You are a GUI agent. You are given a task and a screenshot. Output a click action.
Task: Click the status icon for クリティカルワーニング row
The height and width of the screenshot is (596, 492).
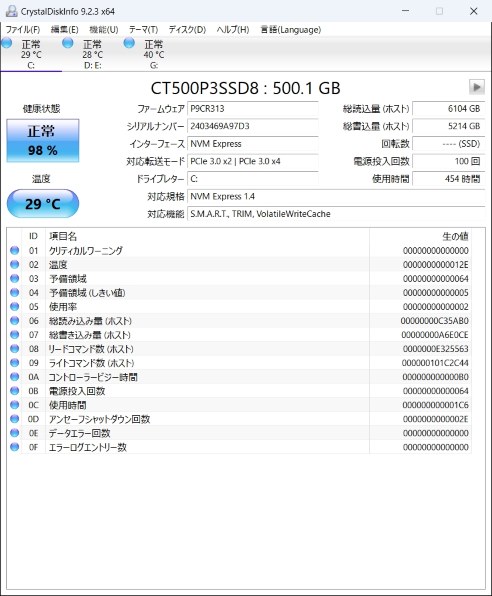[x=14, y=250]
